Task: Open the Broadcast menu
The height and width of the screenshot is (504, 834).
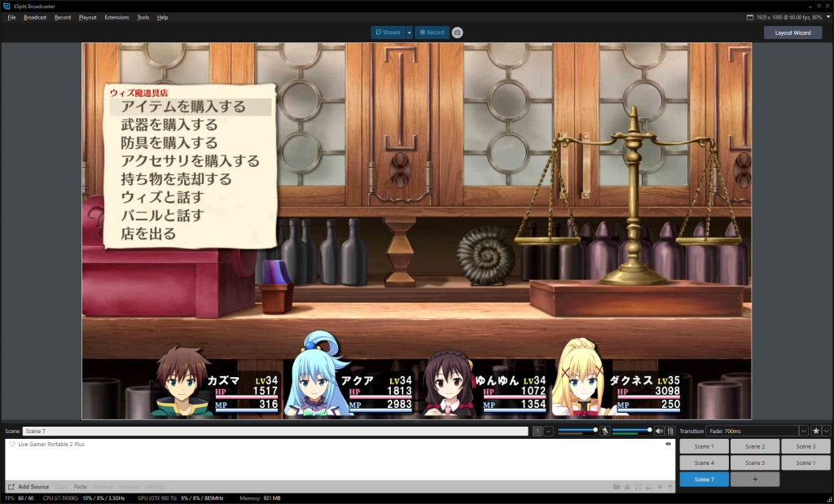Action: point(35,18)
